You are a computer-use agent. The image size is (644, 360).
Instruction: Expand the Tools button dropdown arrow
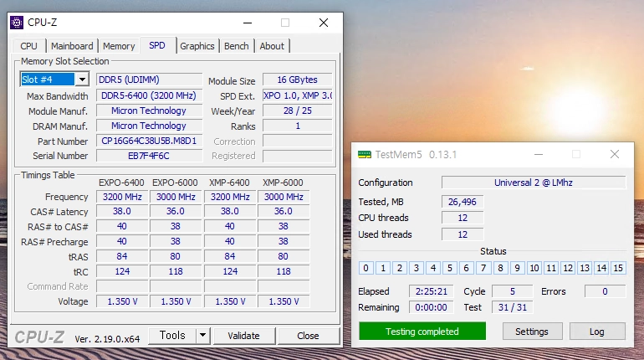[x=203, y=336]
